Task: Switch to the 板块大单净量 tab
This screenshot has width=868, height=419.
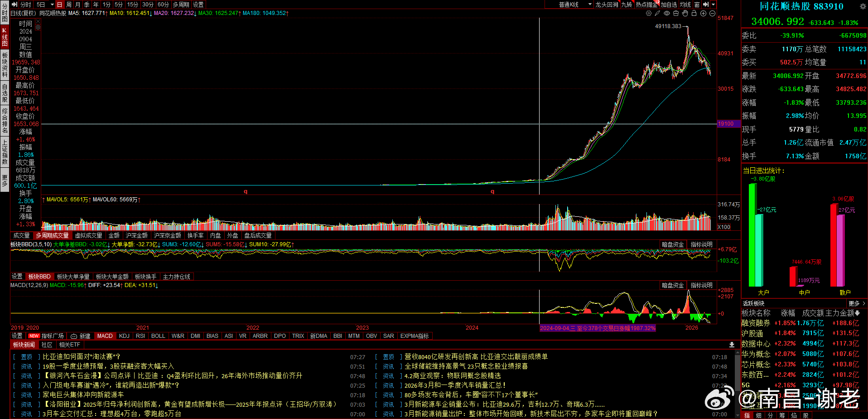Action: (x=73, y=277)
